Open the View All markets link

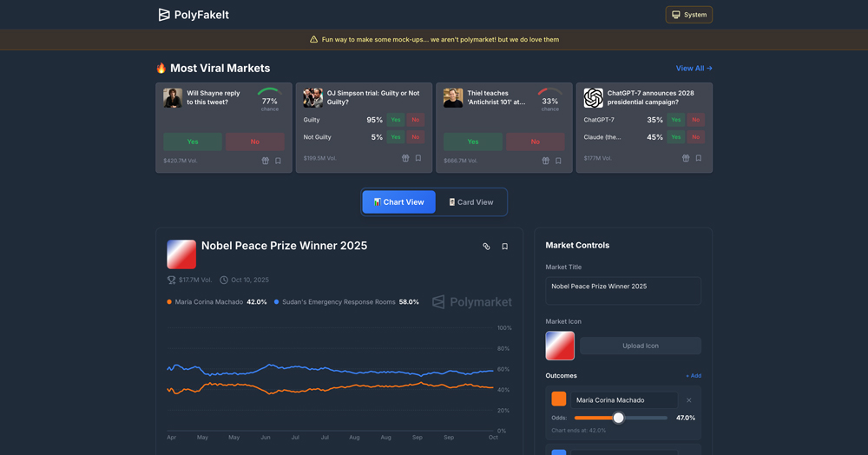pyautogui.click(x=694, y=69)
